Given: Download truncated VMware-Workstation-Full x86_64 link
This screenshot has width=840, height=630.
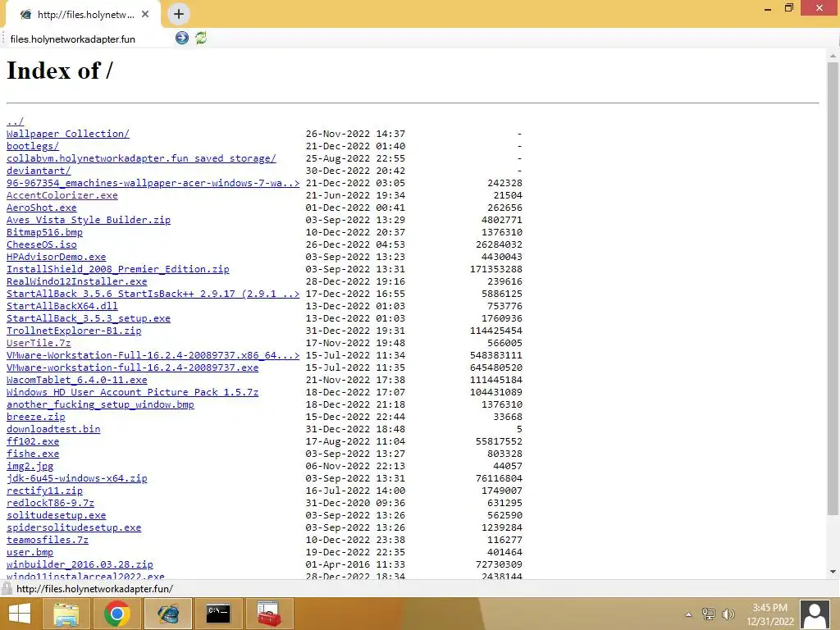Looking at the screenshot, I should tap(153, 356).
